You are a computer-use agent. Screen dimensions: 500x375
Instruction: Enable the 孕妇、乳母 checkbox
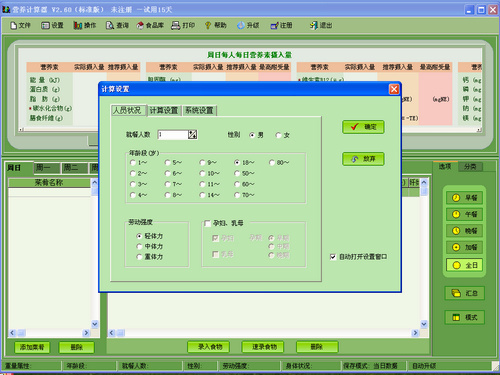(207, 223)
